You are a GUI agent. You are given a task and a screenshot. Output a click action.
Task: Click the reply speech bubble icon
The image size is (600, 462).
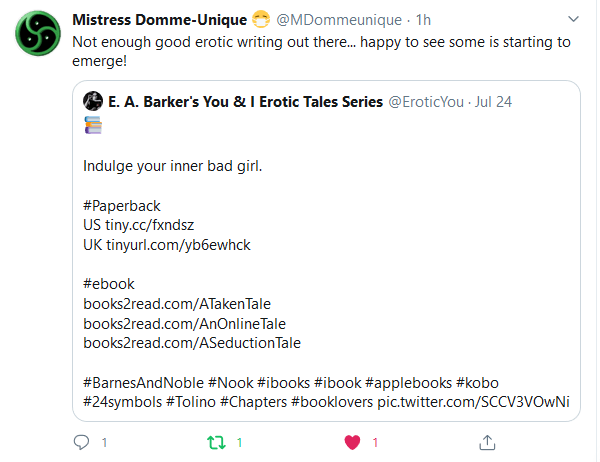coord(81,441)
